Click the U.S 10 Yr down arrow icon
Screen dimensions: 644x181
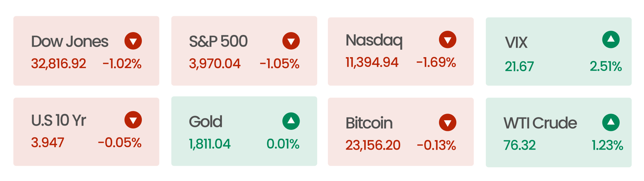pos(133,120)
